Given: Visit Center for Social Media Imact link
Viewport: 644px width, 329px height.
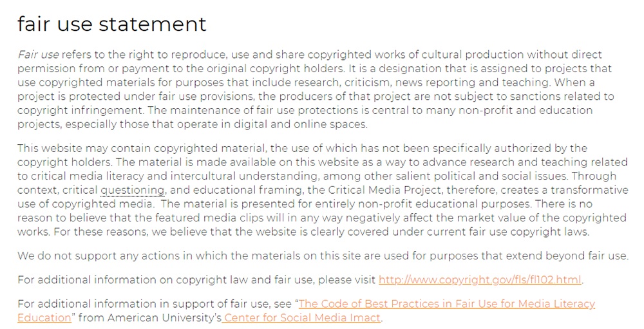Looking at the screenshot, I should click(301, 317).
